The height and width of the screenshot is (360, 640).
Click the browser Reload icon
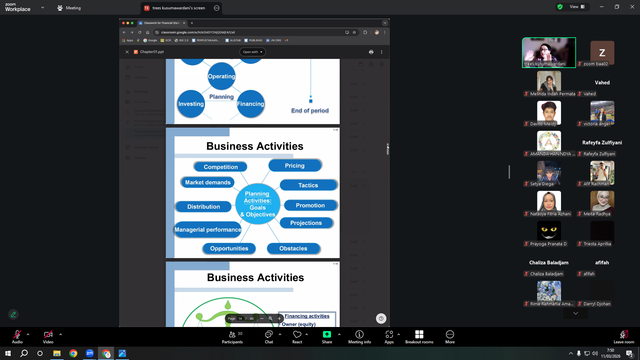140,32
